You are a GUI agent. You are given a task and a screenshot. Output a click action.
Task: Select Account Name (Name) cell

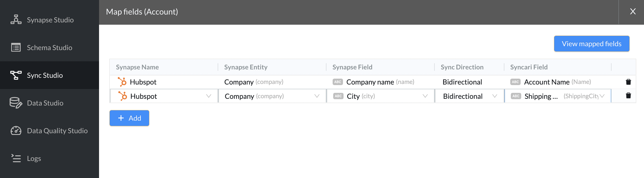point(558,82)
